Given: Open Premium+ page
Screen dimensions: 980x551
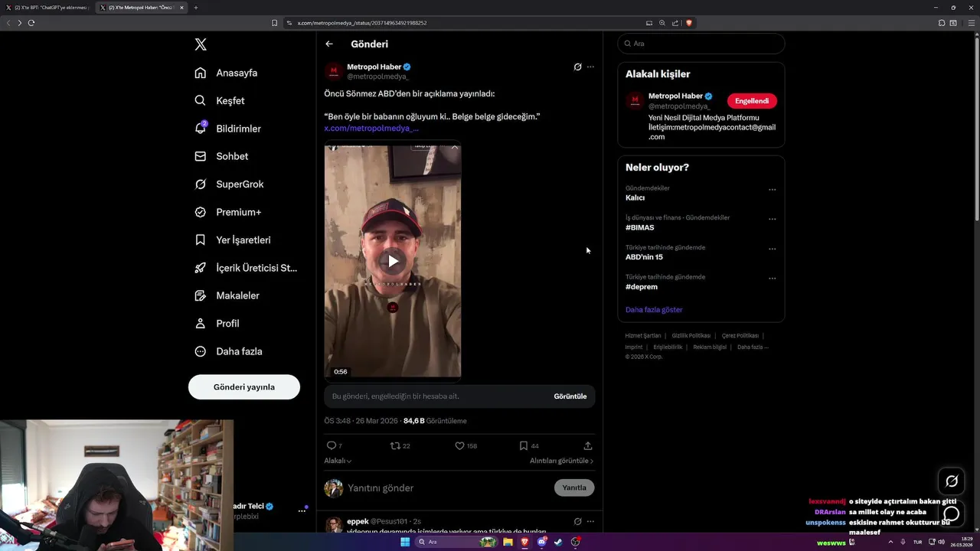Looking at the screenshot, I should (x=227, y=212).
